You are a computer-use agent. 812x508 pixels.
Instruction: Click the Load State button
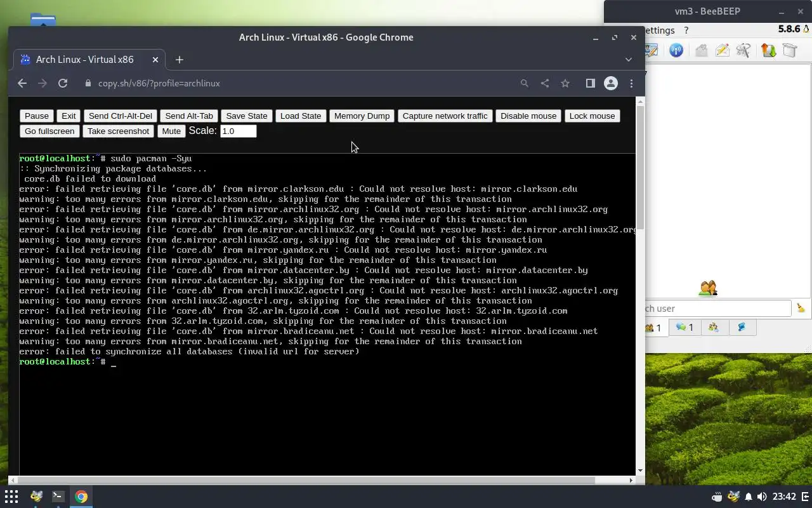pos(301,116)
